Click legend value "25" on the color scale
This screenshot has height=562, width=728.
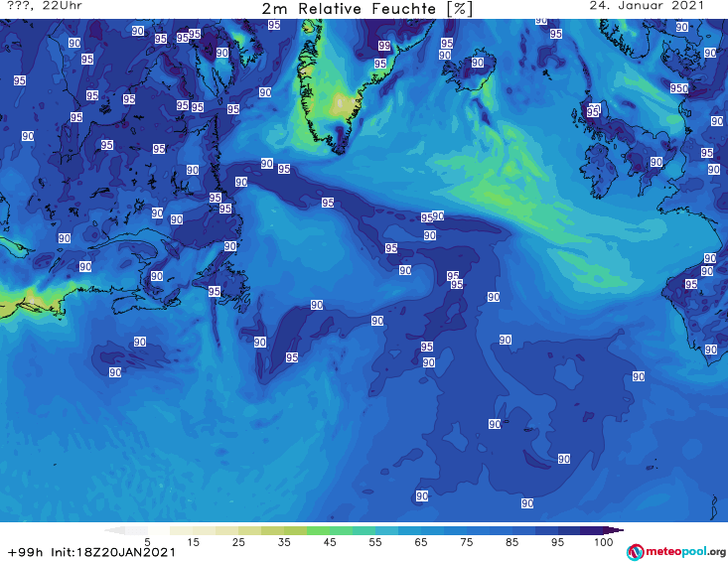pyautogui.click(x=238, y=542)
